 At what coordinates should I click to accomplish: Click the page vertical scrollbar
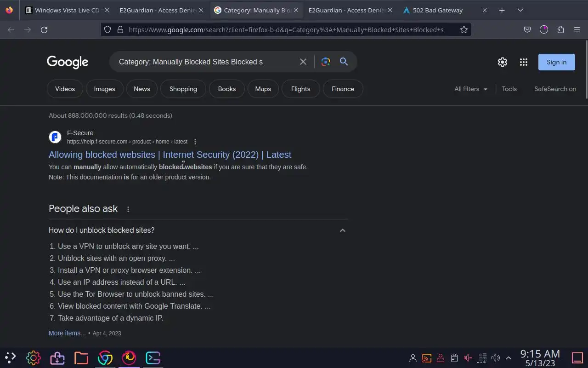(586, 69)
